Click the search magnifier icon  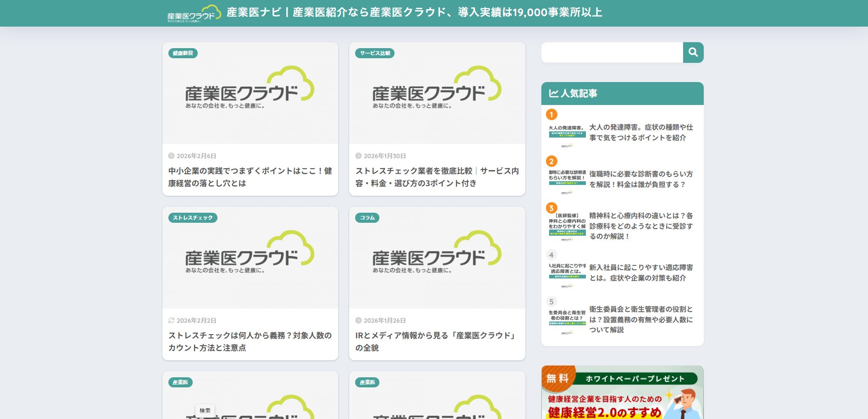tap(693, 52)
